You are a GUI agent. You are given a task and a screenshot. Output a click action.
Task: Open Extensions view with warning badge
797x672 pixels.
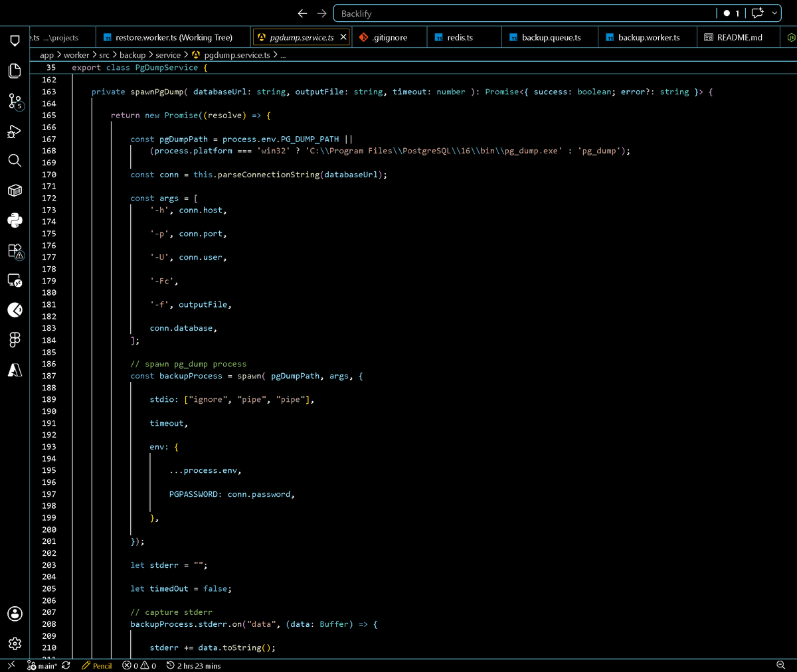15,250
